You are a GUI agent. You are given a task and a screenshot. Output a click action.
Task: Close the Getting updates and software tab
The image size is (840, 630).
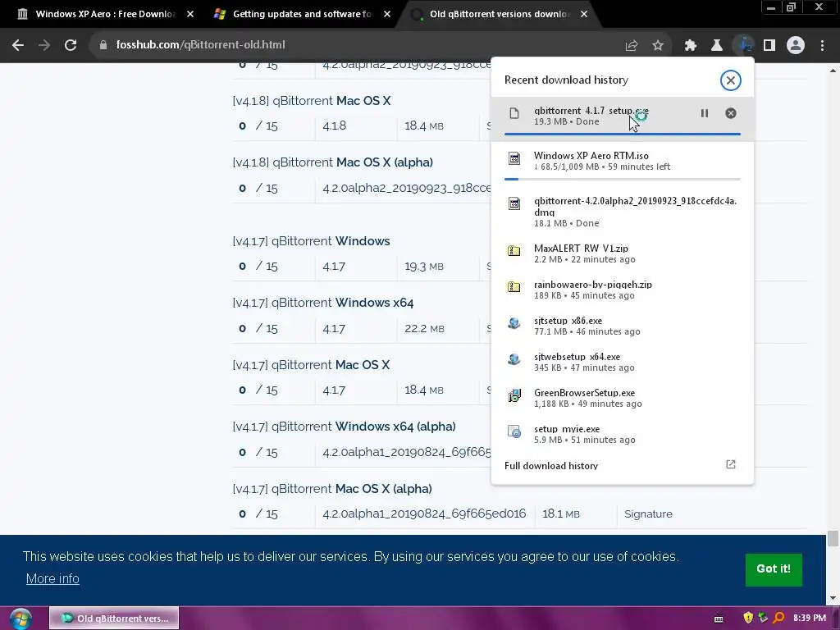[387, 14]
